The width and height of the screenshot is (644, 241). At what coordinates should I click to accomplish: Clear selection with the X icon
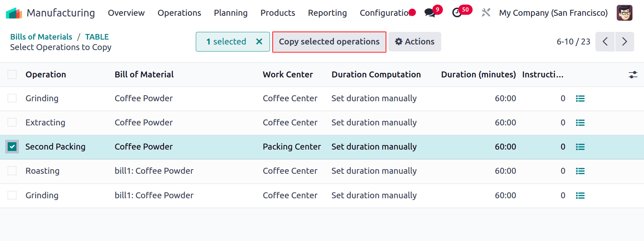[x=259, y=42]
